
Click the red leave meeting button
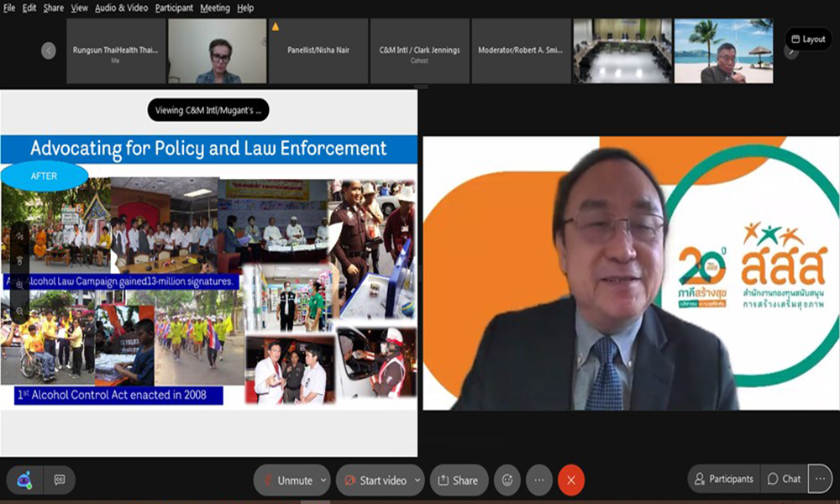click(x=571, y=480)
